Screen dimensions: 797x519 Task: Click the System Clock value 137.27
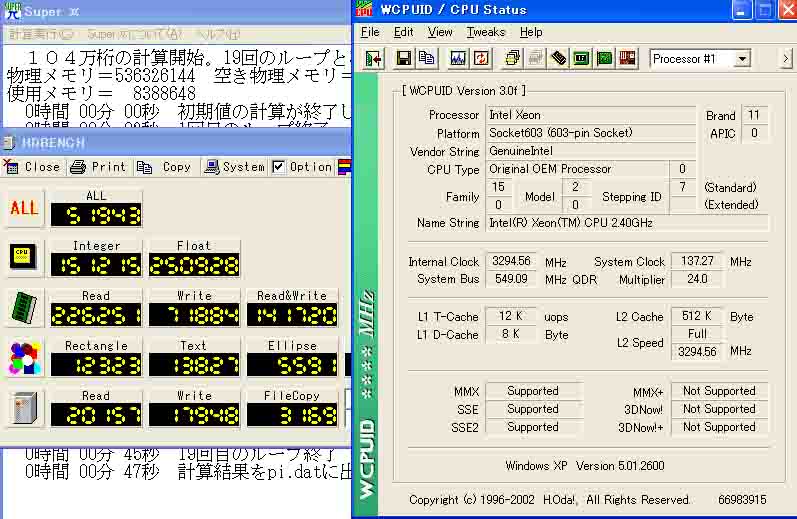click(697, 261)
